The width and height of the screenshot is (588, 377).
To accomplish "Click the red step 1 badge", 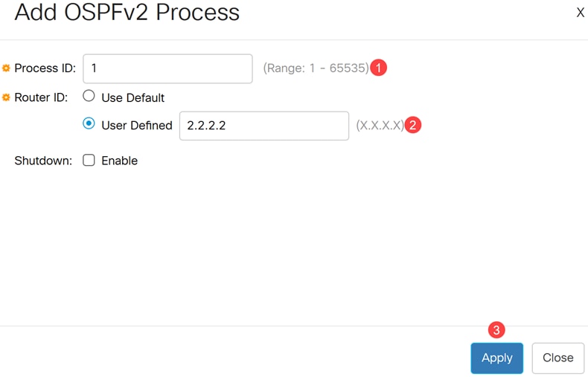I will (379, 68).
